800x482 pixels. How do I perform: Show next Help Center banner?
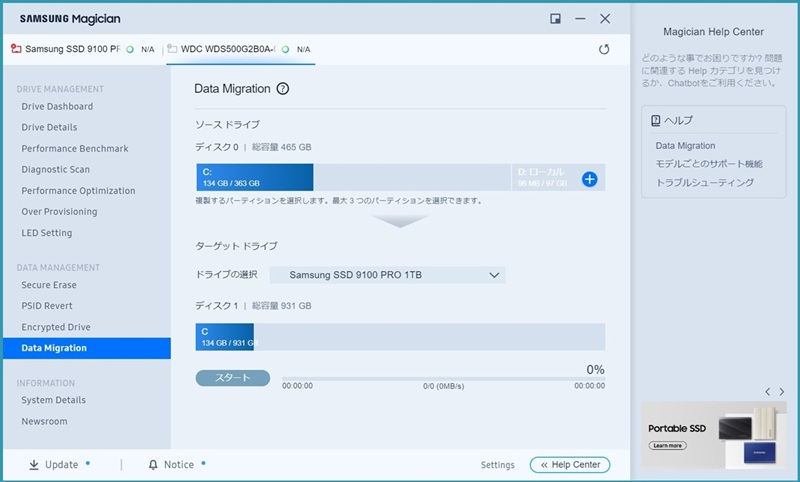782,392
